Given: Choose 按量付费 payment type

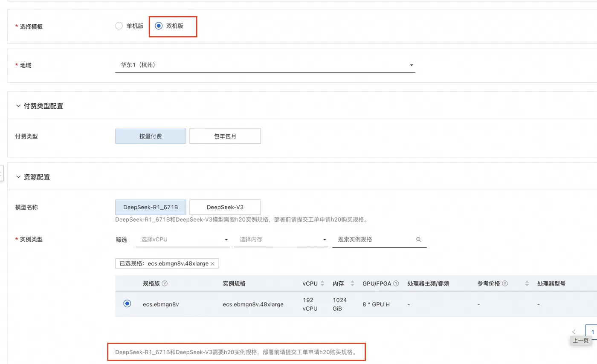Looking at the screenshot, I should point(151,136).
